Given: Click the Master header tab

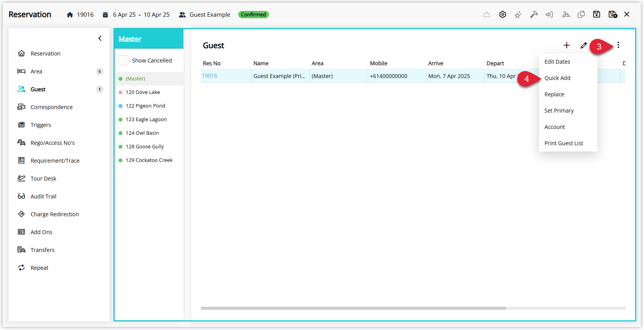Looking at the screenshot, I should tap(149, 39).
